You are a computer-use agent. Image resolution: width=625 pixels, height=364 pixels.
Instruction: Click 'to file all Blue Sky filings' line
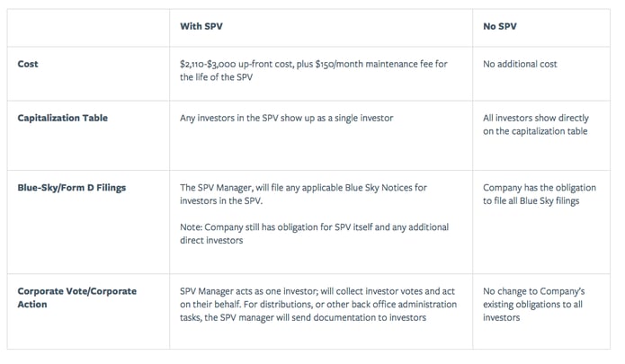(531, 200)
